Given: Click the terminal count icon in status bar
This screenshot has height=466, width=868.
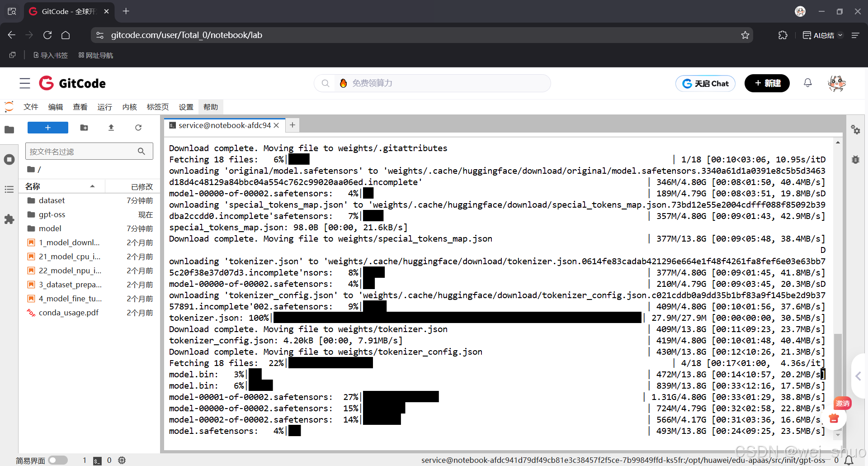Looking at the screenshot, I should tap(97, 461).
